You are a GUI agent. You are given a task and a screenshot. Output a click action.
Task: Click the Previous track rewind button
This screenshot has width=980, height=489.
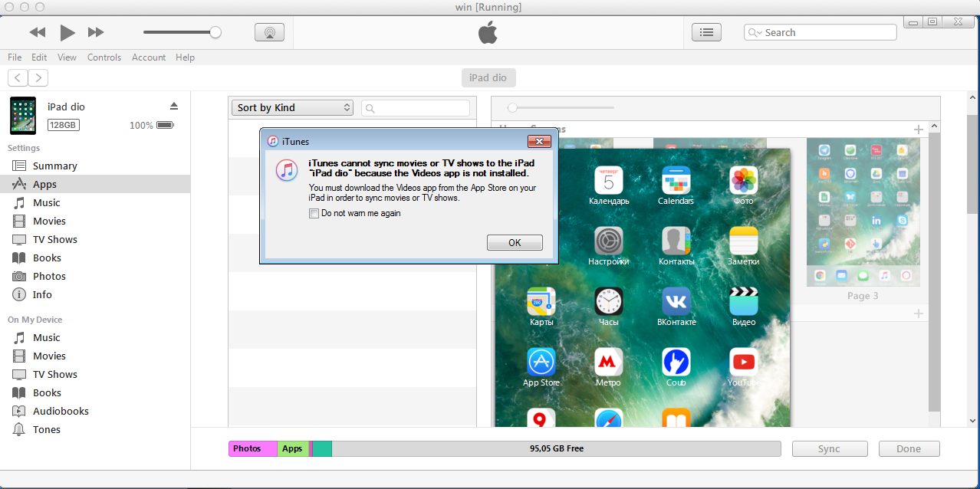tap(38, 32)
